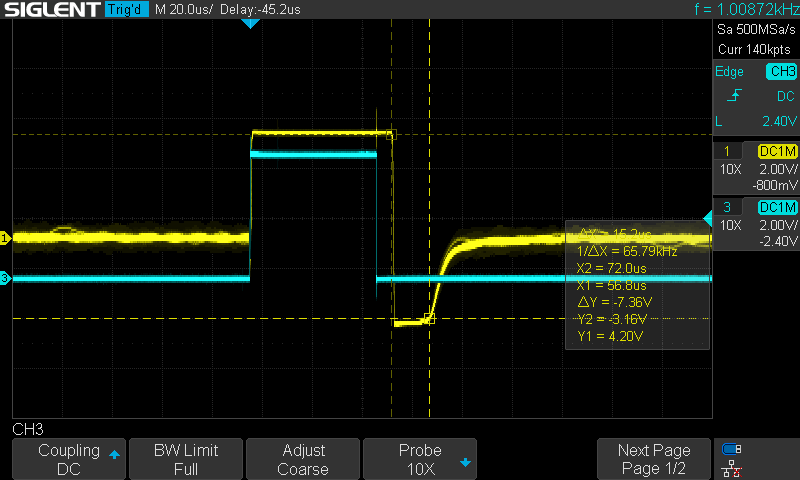Select the yellow channel 1 info box
The height and width of the screenshot is (480, 800).
point(756,168)
